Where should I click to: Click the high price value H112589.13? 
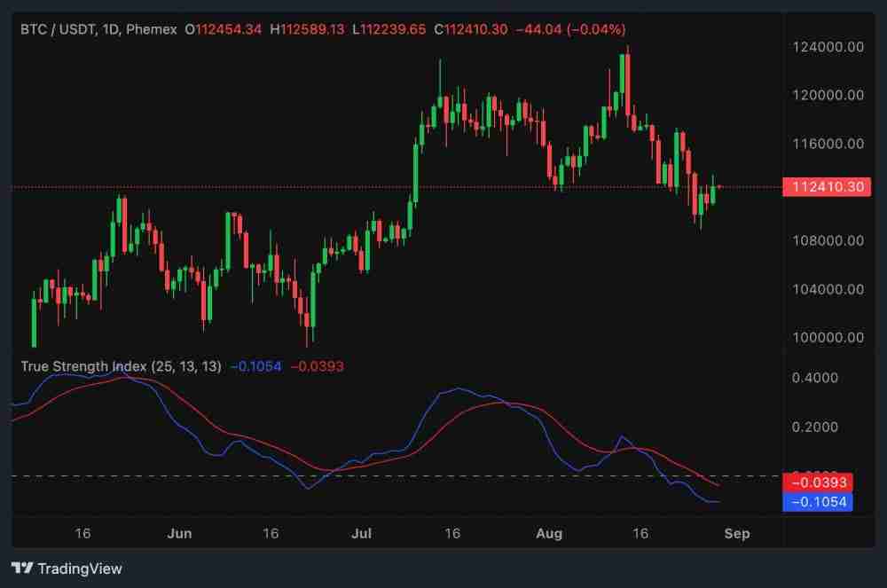pyautogui.click(x=307, y=29)
